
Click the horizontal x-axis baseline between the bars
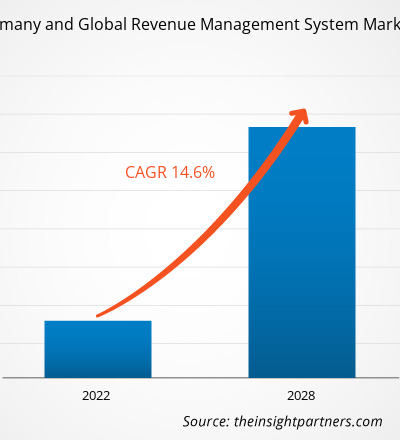tap(200, 378)
